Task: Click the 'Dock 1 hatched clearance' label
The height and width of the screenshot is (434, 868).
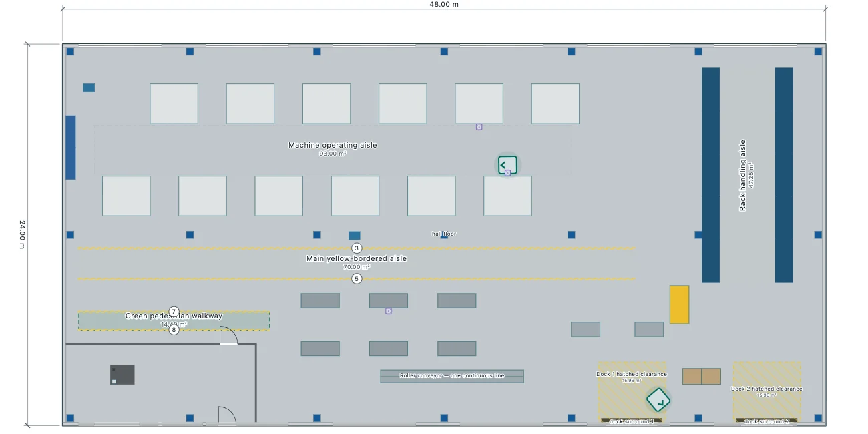Action: (632, 374)
